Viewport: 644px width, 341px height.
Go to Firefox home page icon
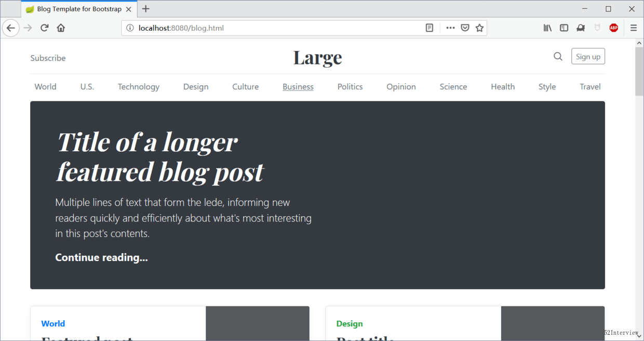[61, 28]
